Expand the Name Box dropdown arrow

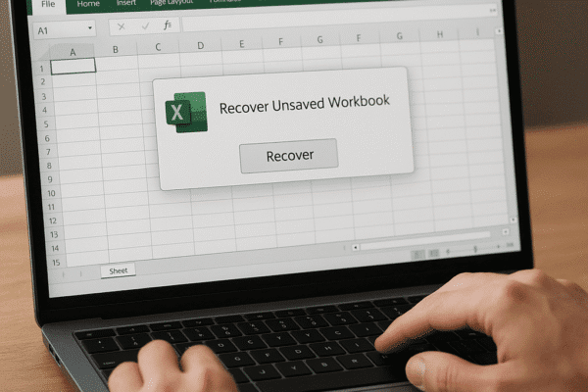coord(90,29)
